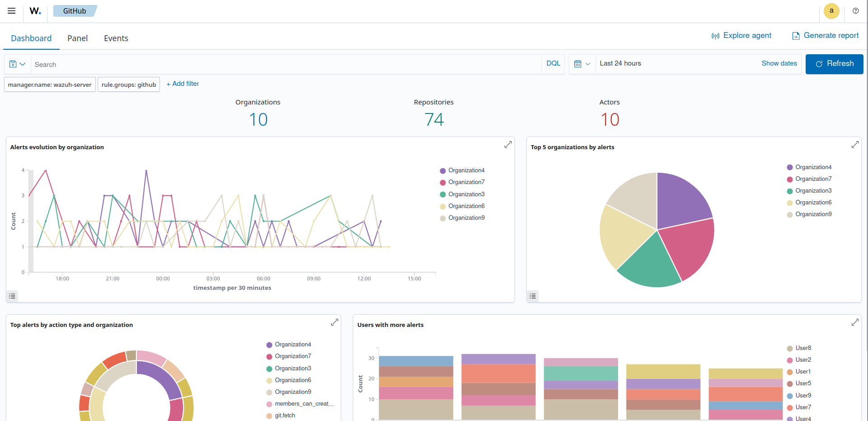Toggle legend list on Alerts evolution chart

pos(12,296)
